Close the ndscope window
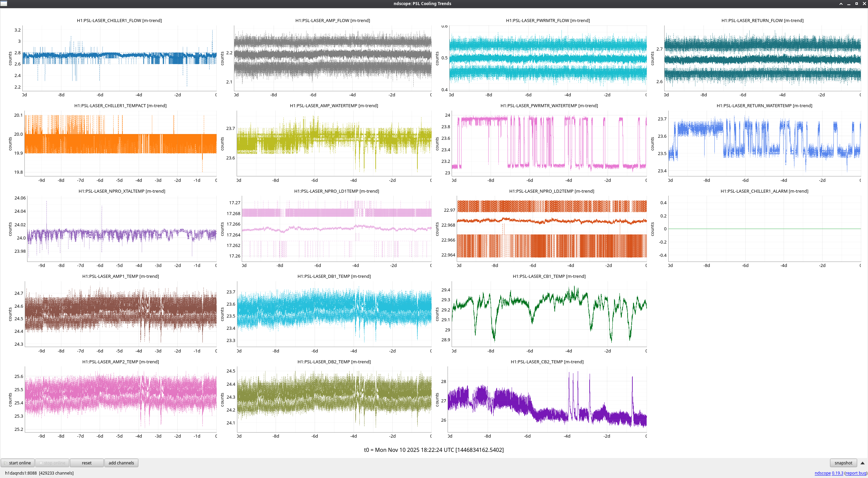The height and width of the screenshot is (478, 868). click(x=864, y=3)
